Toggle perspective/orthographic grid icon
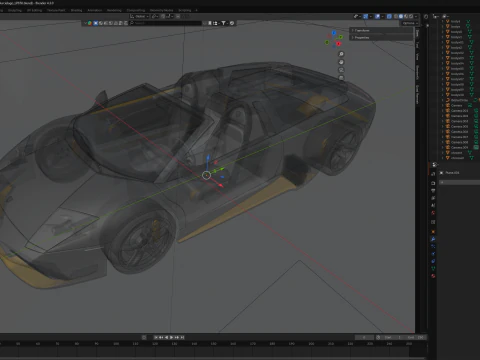 tap(341, 78)
